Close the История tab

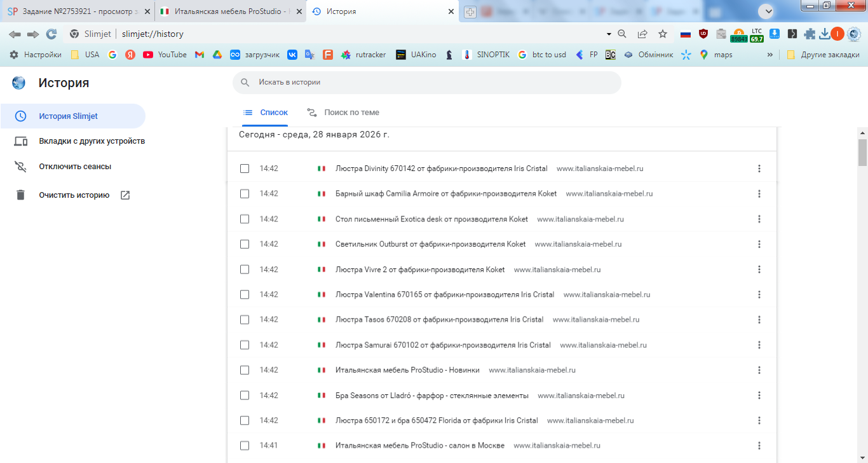(451, 12)
